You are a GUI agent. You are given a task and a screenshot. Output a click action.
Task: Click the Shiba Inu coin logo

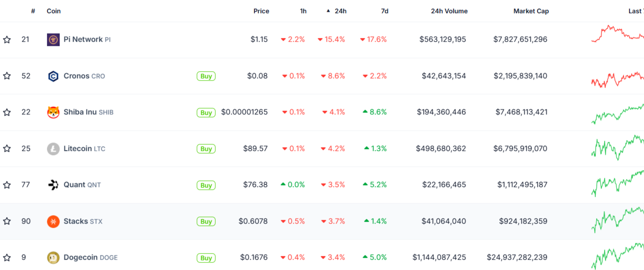54,112
